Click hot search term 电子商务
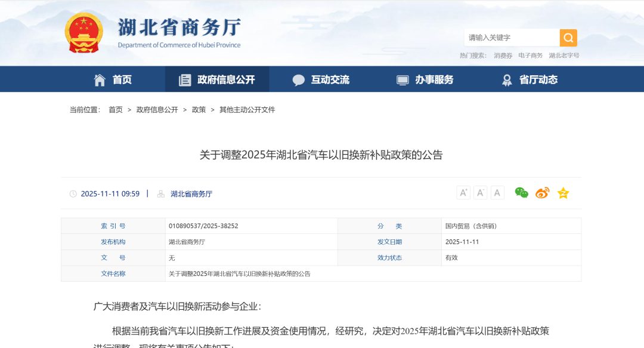Screen dimensions: 644x348 [530, 56]
